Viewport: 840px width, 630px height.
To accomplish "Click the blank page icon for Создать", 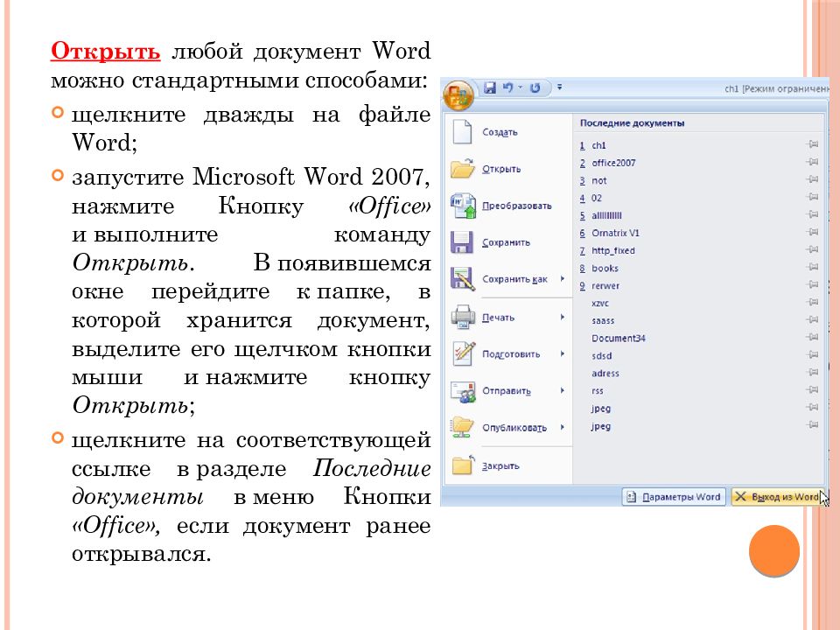I will [x=462, y=132].
